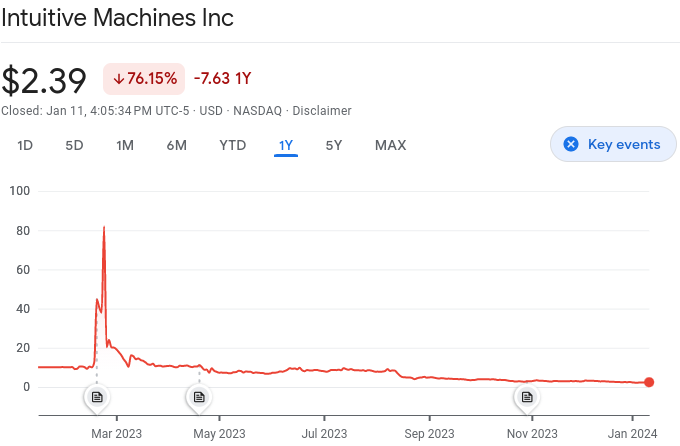Switch to the YTD tab
The width and height of the screenshot is (680, 446).
click(232, 145)
